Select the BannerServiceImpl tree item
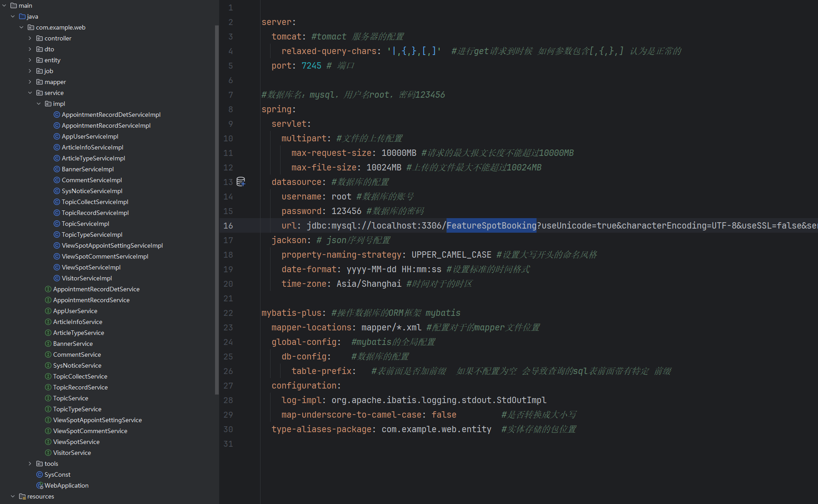This screenshot has width=818, height=504. (x=88, y=169)
